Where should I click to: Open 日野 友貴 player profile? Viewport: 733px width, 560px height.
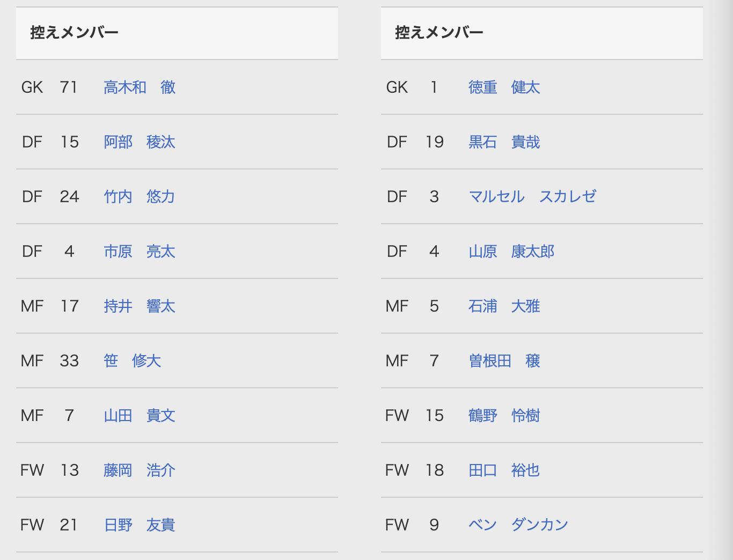click(x=140, y=525)
